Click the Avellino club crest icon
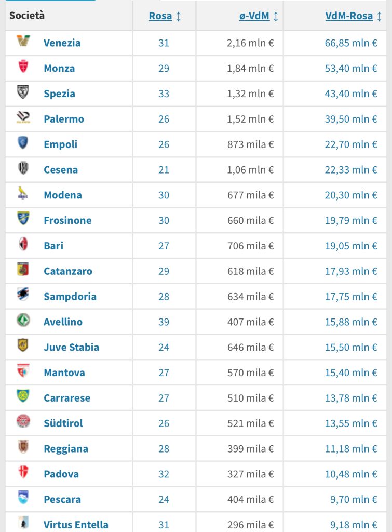Image resolution: width=392 pixels, height=532 pixels. 23,321
